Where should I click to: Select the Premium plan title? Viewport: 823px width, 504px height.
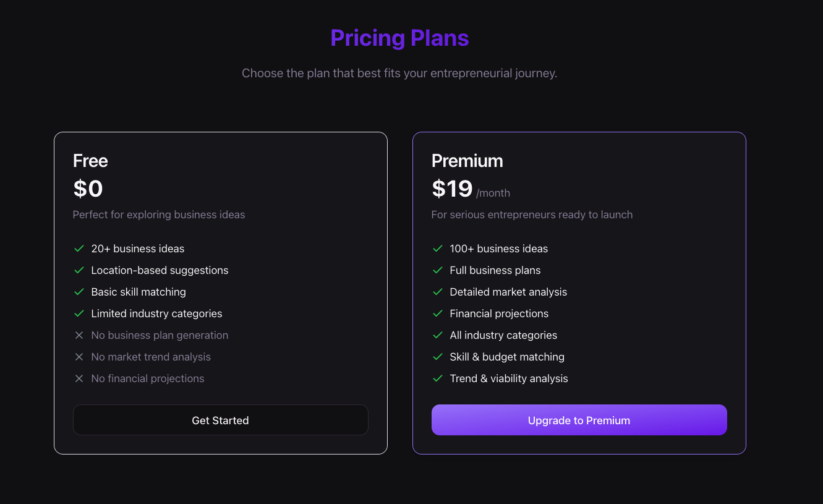[467, 161]
